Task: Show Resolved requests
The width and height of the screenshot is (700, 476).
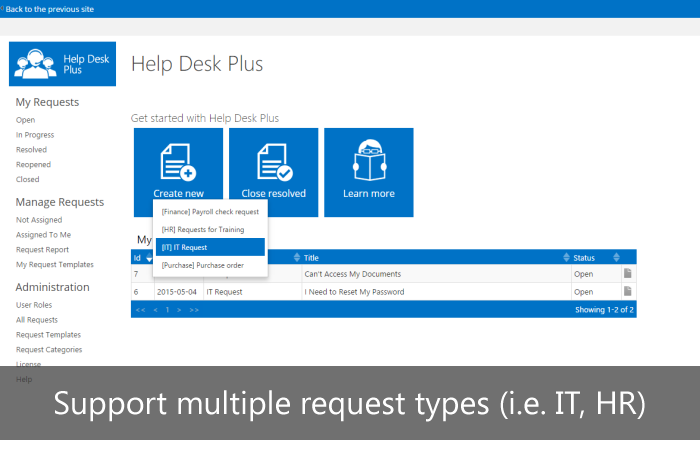Action: (x=31, y=150)
